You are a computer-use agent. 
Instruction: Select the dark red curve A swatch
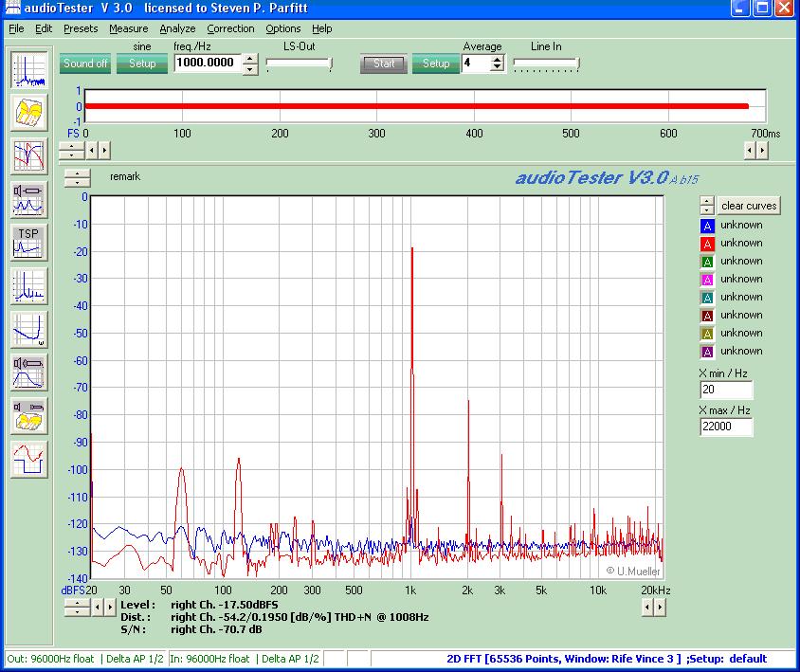pos(707,316)
